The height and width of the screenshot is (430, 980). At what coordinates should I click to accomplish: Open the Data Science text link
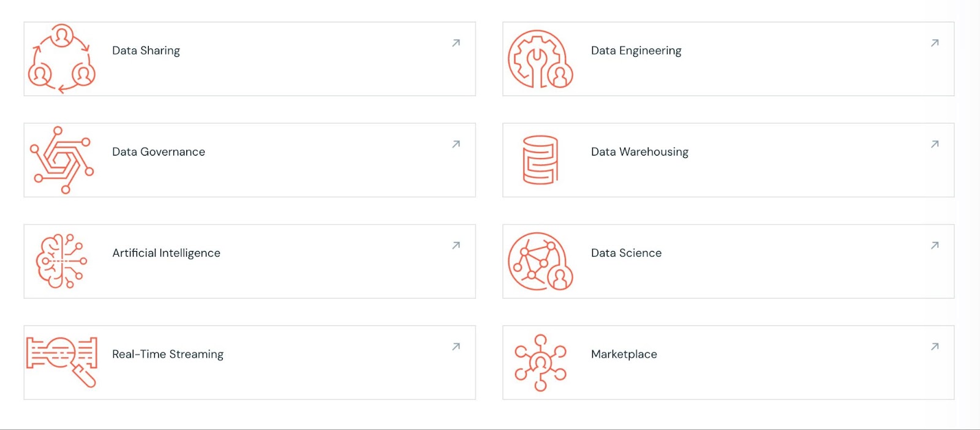tap(626, 253)
